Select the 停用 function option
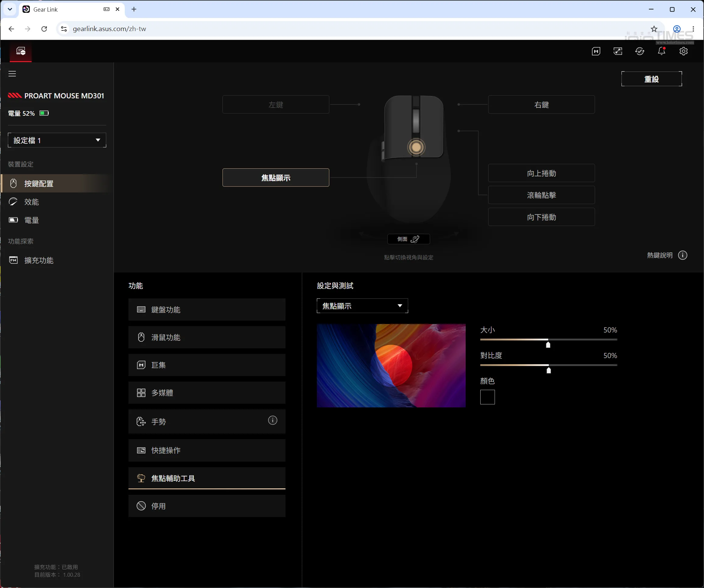704x588 pixels. pyautogui.click(x=207, y=506)
